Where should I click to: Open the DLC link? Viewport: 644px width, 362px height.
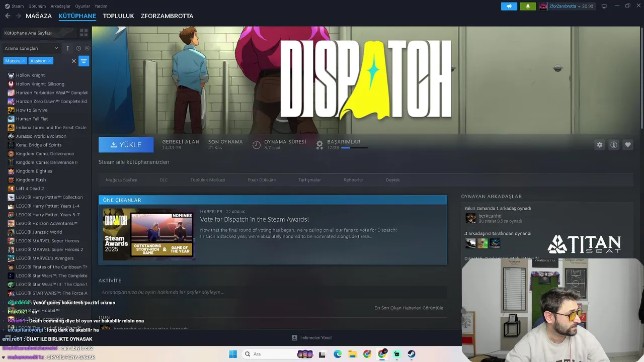click(164, 179)
